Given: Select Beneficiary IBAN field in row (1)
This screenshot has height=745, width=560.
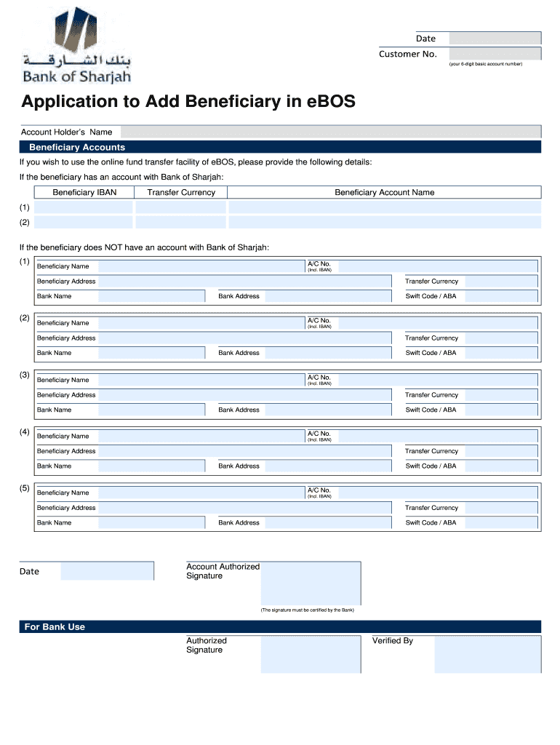Looking at the screenshot, I should (x=84, y=207).
